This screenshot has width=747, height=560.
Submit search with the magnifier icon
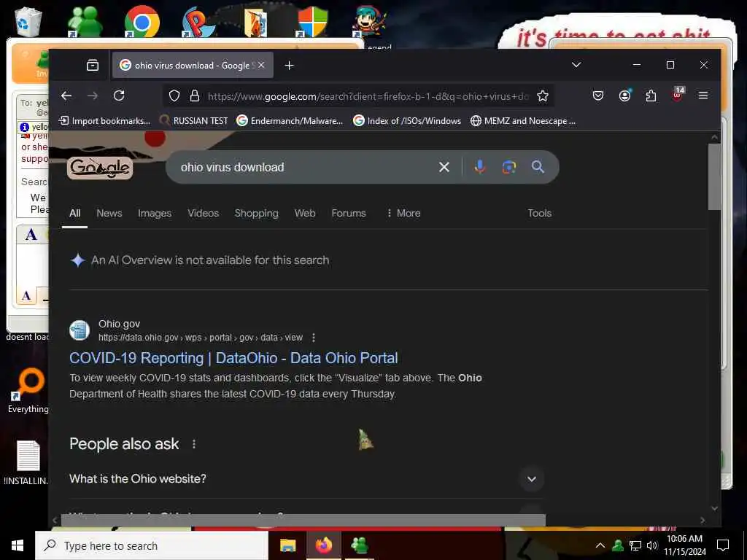(x=538, y=167)
